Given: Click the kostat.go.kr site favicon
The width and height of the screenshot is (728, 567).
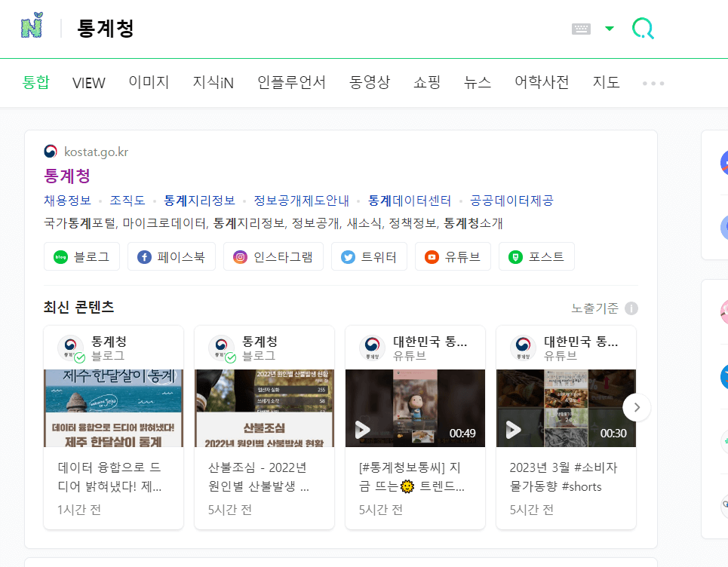Looking at the screenshot, I should coord(50,152).
